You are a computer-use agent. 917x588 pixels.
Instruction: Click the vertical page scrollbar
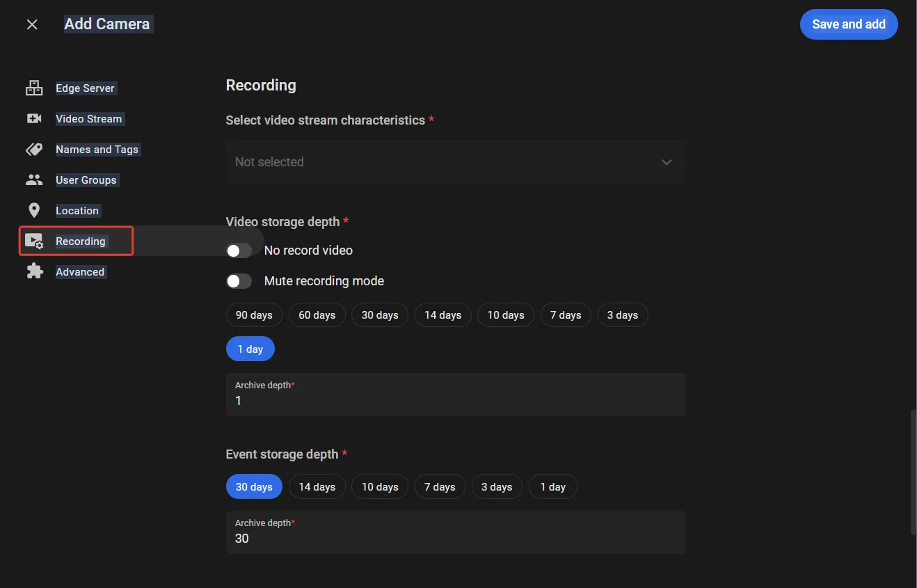click(913, 472)
